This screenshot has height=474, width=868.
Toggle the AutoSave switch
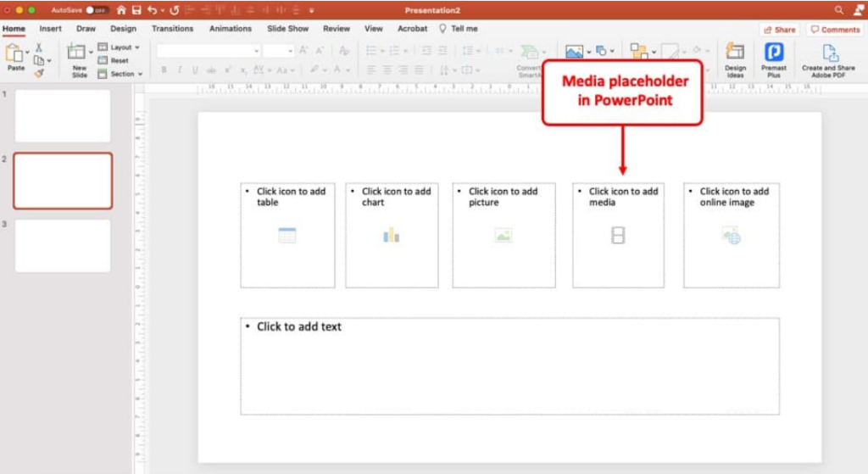[x=97, y=10]
